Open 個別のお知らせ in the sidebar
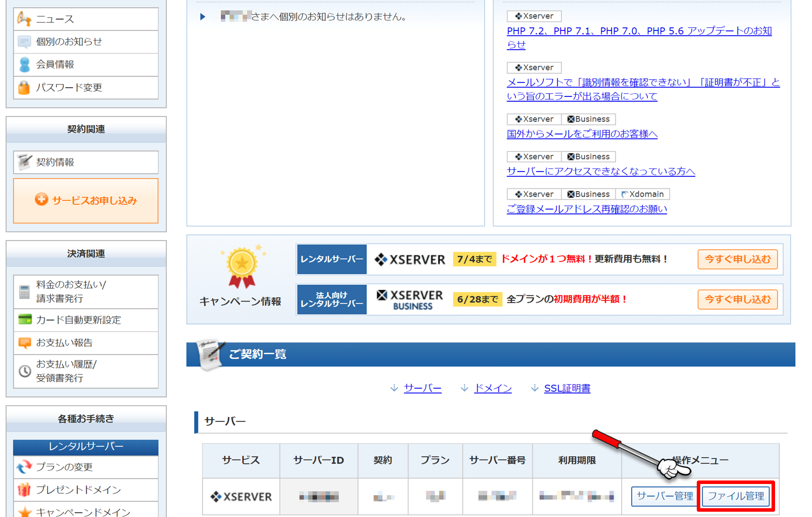The height and width of the screenshot is (517, 812). 86,42
